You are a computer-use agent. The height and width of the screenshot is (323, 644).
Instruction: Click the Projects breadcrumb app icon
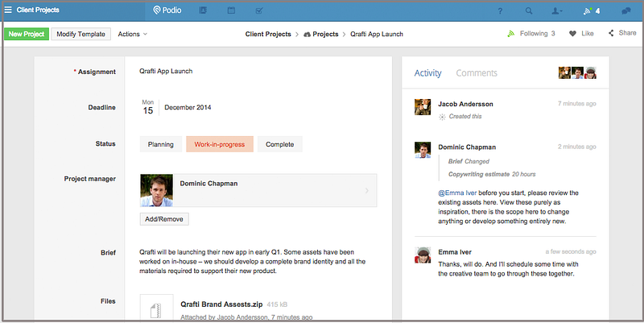coord(307,35)
